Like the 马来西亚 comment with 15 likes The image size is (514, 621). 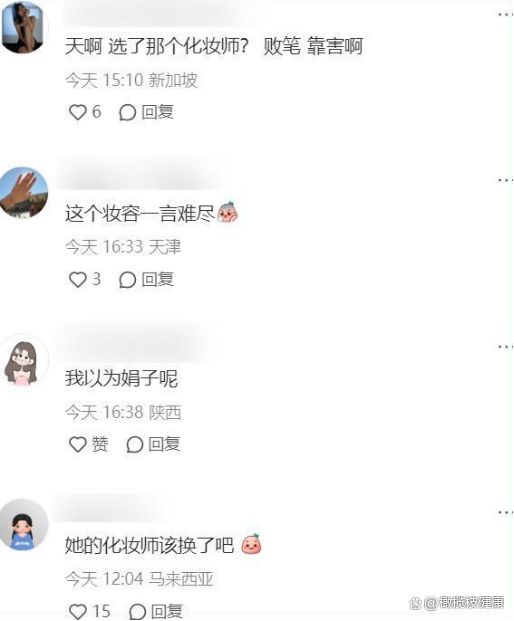[x=78, y=611]
